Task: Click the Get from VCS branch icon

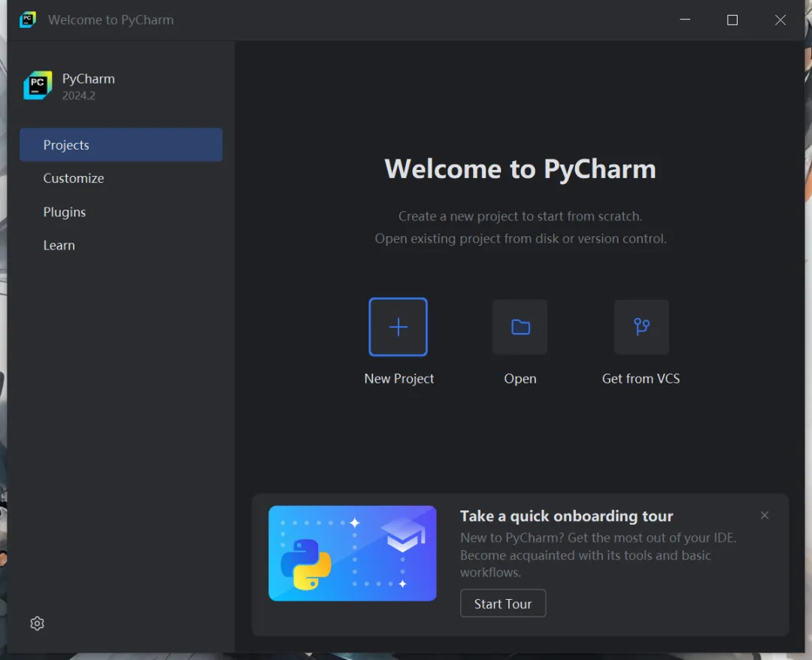Action: pyautogui.click(x=641, y=327)
